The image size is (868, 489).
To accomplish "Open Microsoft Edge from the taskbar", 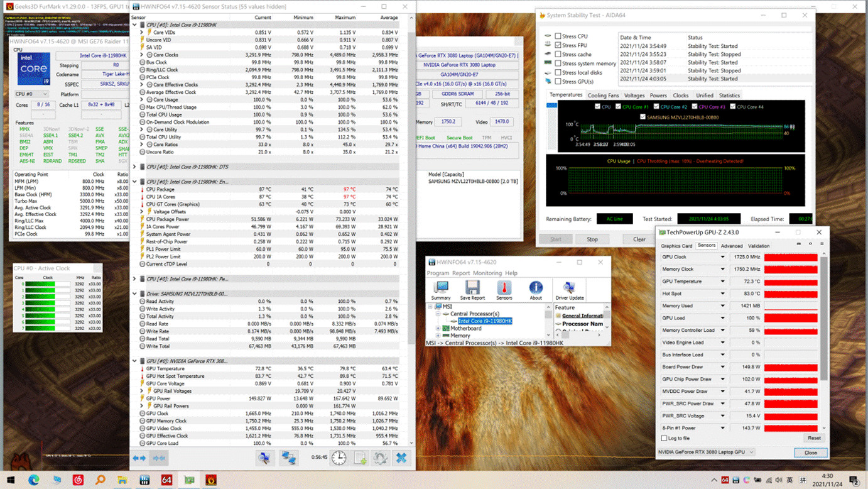I will click(34, 480).
